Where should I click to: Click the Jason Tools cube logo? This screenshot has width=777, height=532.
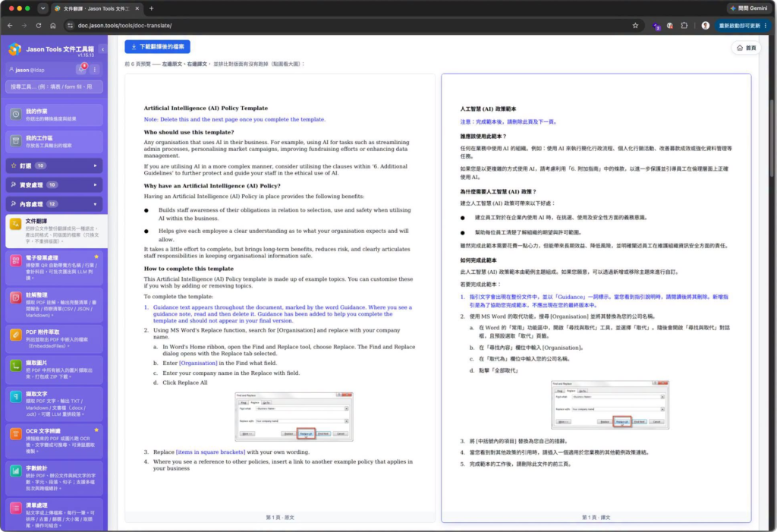tap(15, 49)
